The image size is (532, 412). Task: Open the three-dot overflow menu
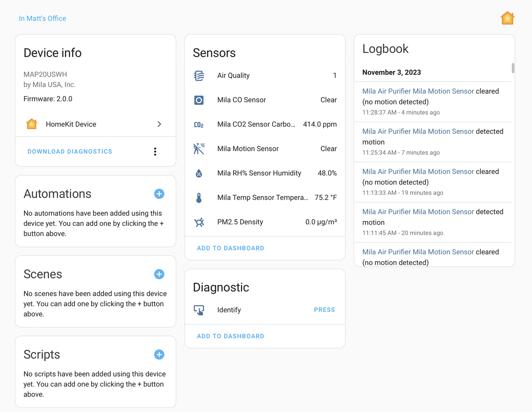pos(155,151)
